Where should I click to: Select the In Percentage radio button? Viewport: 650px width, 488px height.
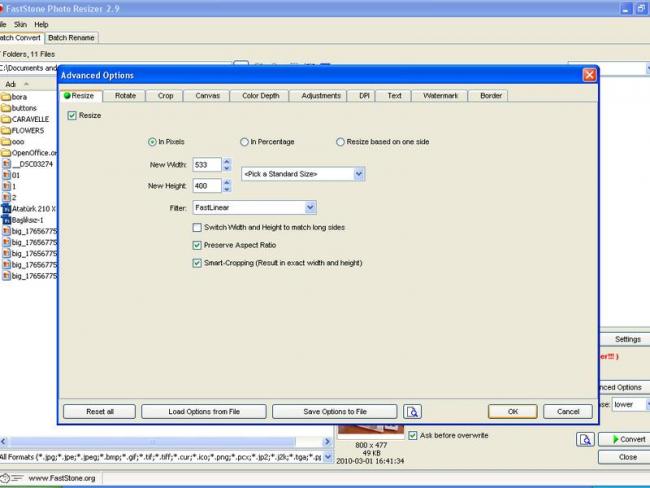(244, 142)
